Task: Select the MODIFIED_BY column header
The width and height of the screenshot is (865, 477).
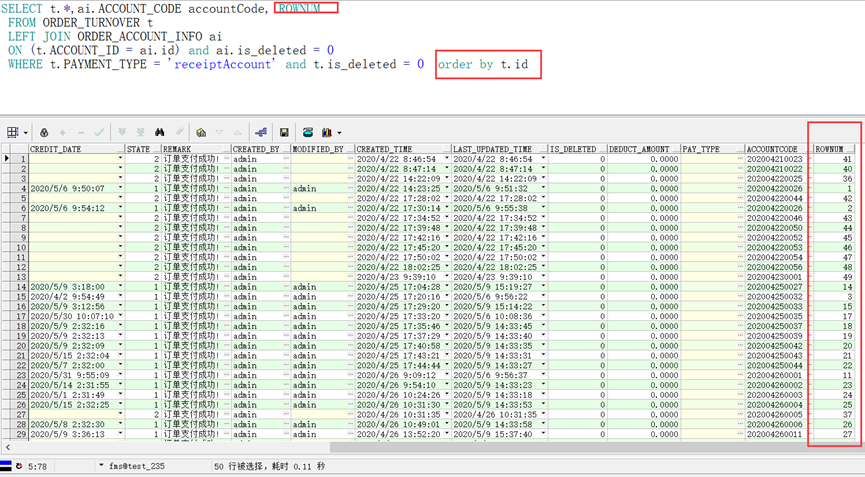Action: tap(323, 149)
